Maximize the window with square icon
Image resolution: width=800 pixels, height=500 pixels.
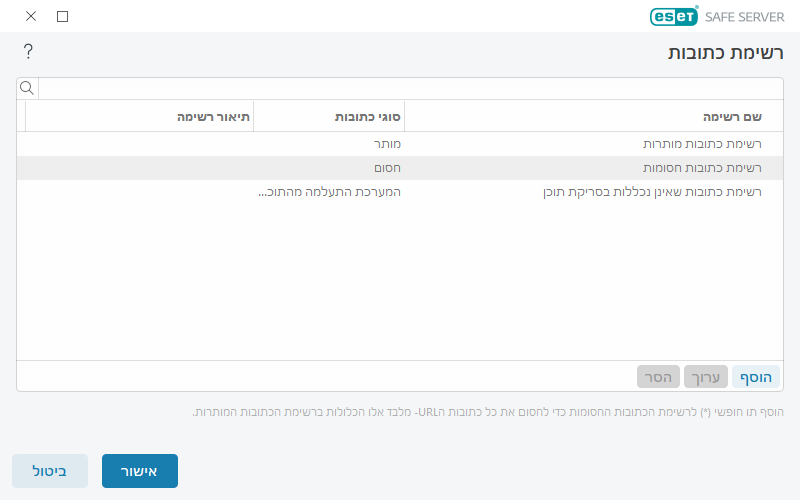pos(62,16)
